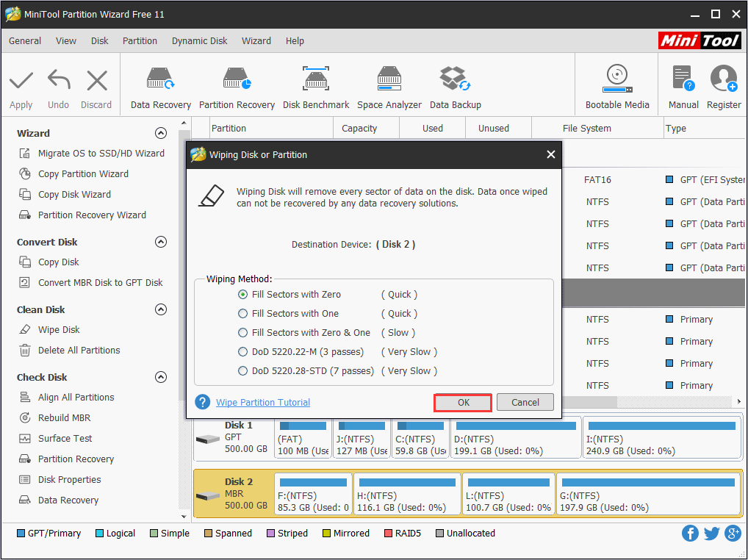Viewport: 748px width, 560px height.
Task: Select the D:(NTFS) partition on Disk 1
Action: tap(516, 437)
